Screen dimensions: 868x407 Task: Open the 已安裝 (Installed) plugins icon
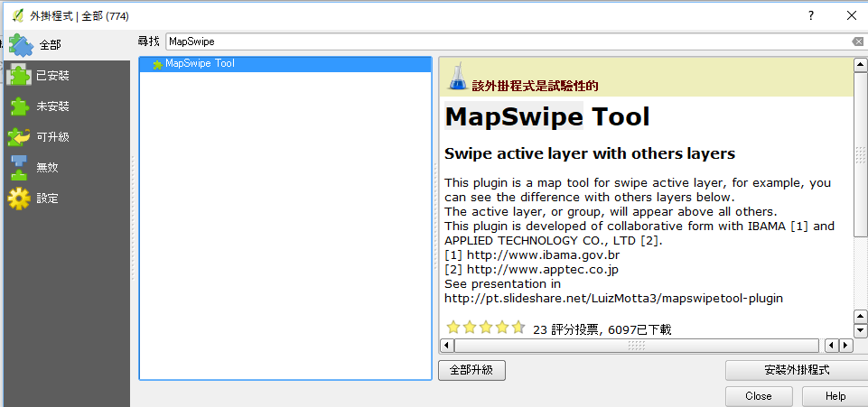tap(18, 76)
